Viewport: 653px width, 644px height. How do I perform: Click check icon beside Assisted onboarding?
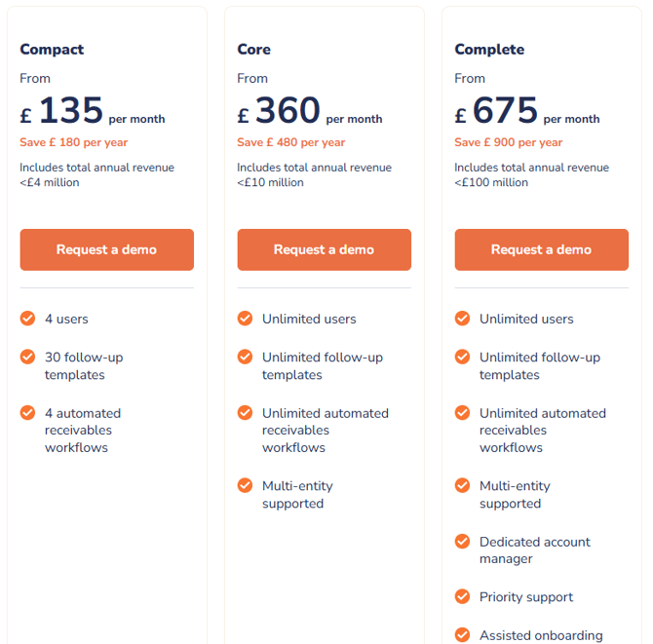pos(462,634)
